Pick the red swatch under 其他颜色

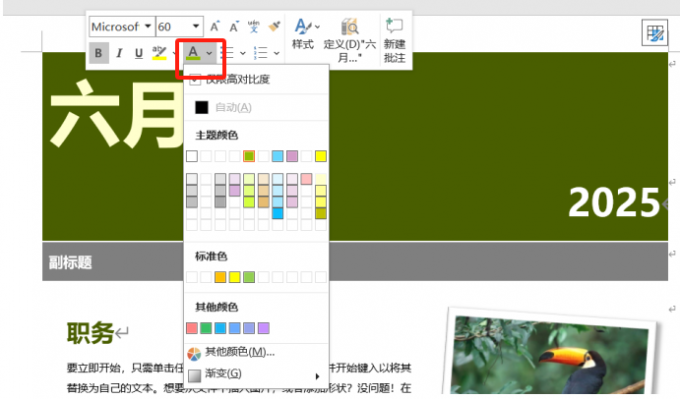tap(192, 328)
